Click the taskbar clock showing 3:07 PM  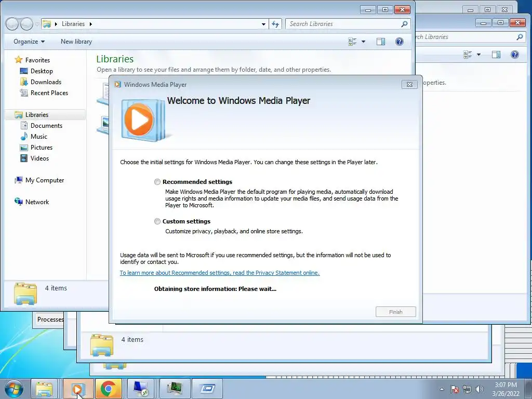click(506, 389)
